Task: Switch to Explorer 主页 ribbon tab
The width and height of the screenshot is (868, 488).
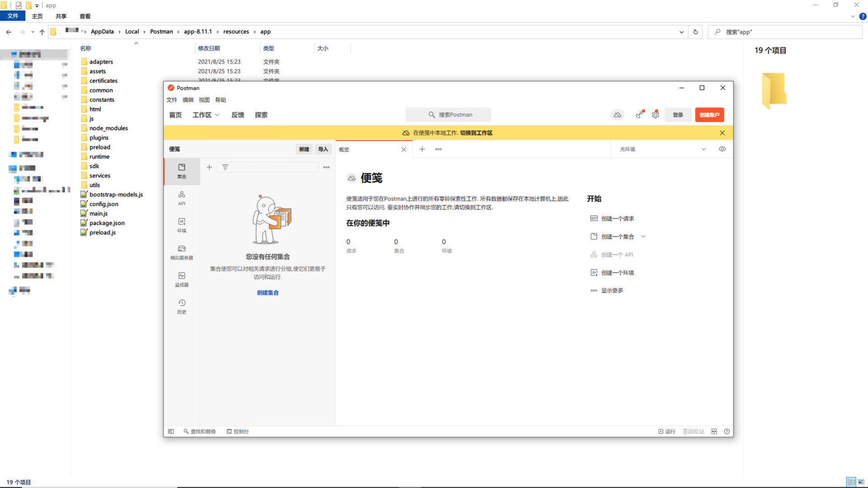Action: click(x=37, y=16)
